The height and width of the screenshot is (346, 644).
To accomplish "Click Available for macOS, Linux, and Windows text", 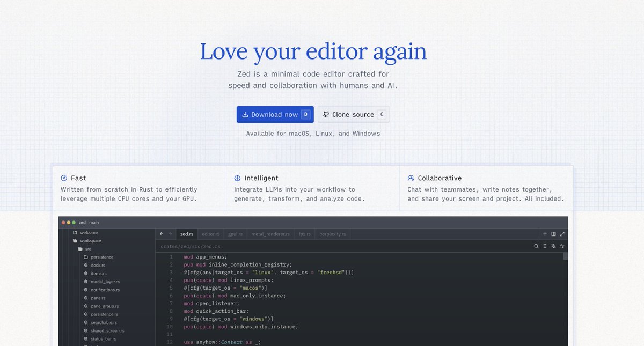I will tap(313, 134).
